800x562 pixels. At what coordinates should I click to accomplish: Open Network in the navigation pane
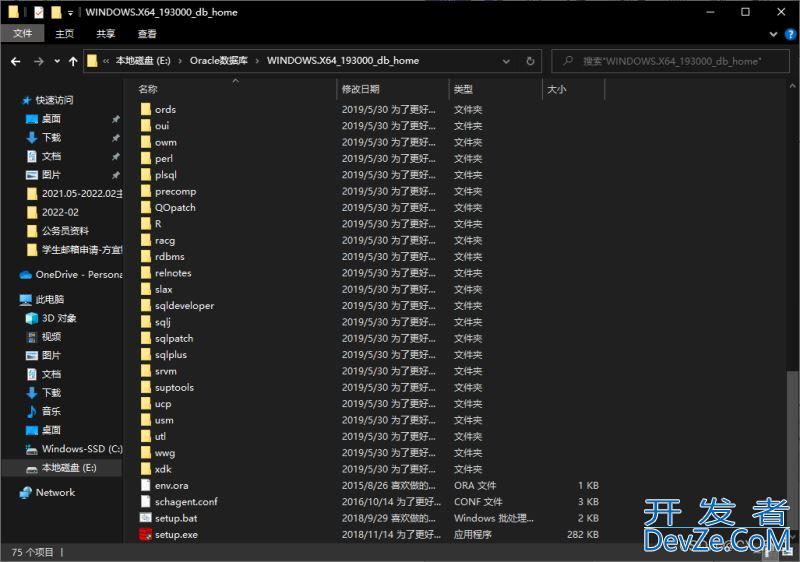pyautogui.click(x=55, y=492)
